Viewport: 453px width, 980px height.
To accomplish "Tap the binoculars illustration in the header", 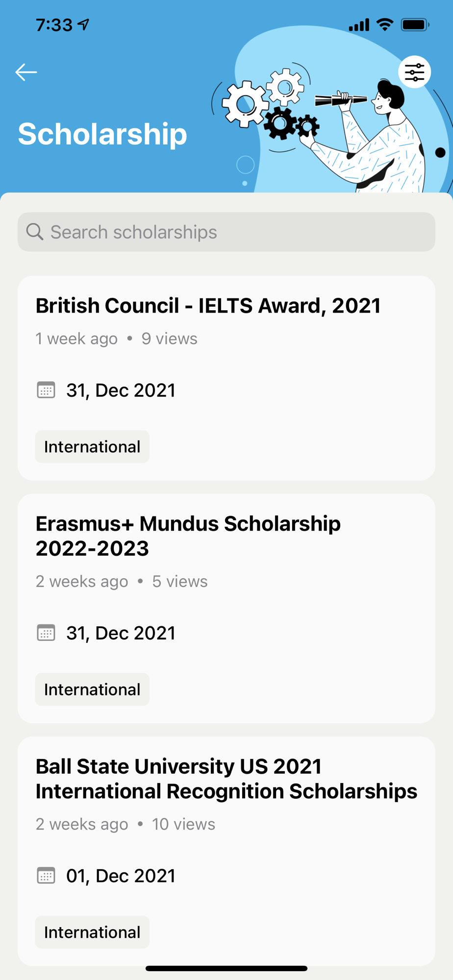I will (341, 99).
